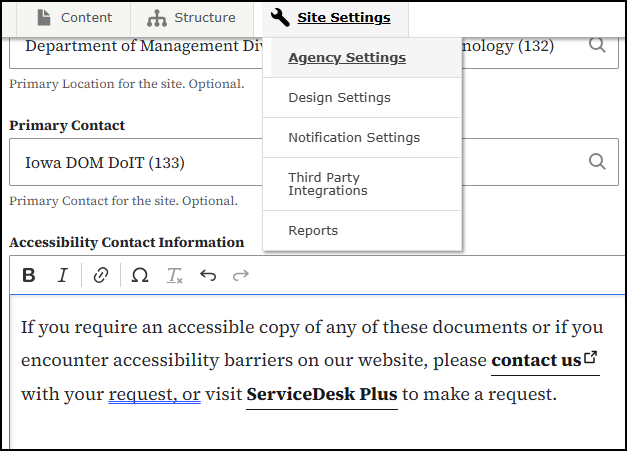Select Agency Settings from the menu
The height and width of the screenshot is (451, 627).
347,58
